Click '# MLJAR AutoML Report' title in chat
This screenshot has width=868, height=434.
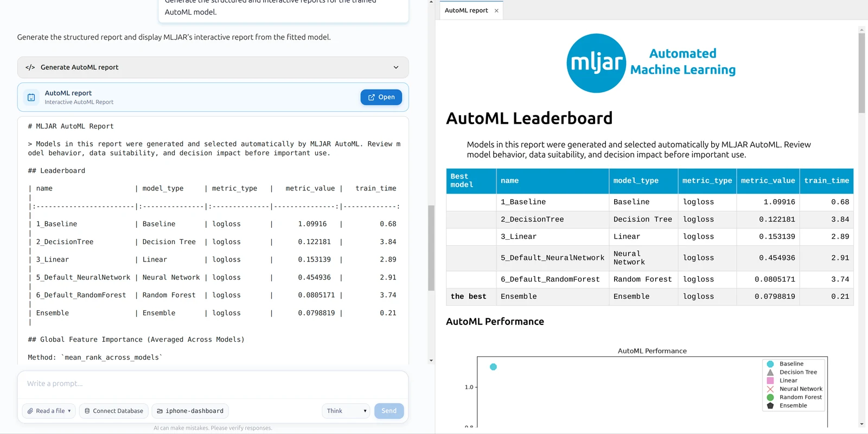click(71, 126)
